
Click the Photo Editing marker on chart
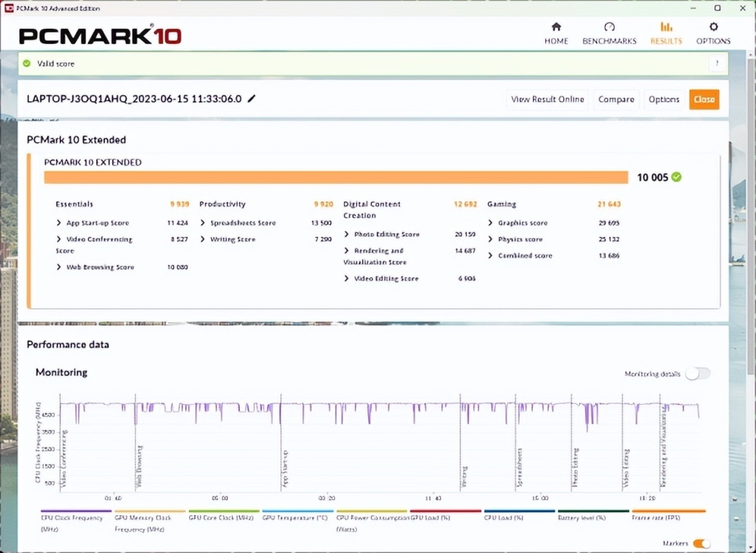click(575, 467)
